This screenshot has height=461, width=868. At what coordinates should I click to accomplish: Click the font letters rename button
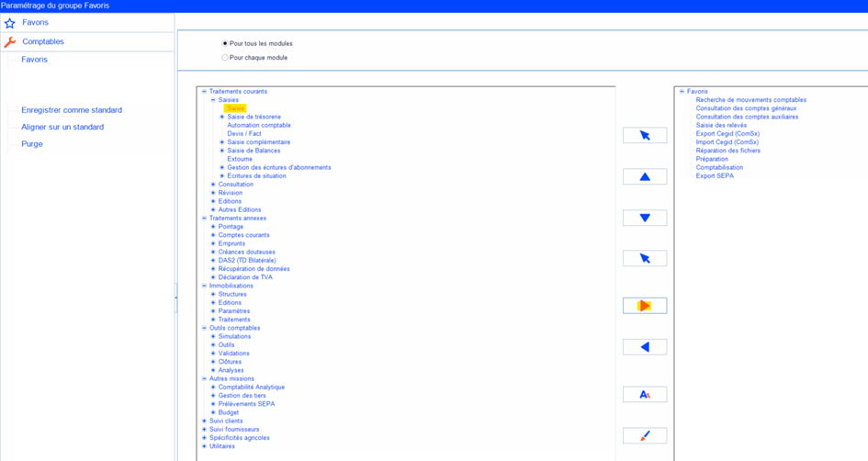tap(645, 394)
